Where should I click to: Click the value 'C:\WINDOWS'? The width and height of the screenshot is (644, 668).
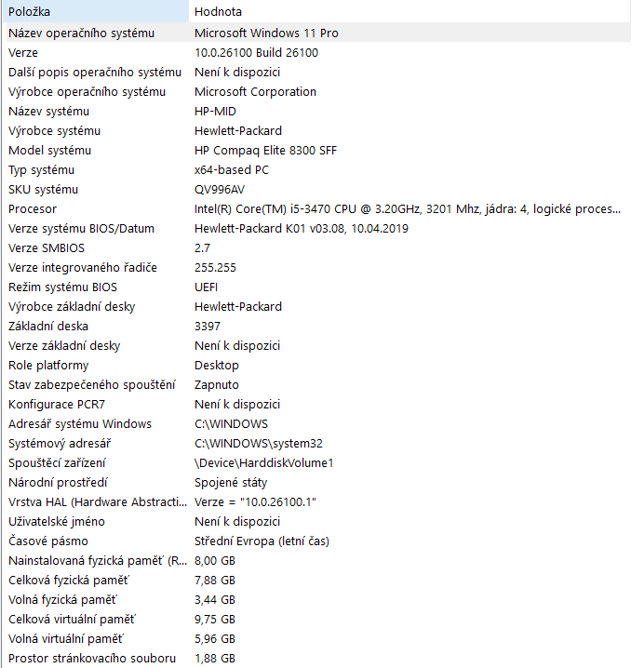point(231,424)
